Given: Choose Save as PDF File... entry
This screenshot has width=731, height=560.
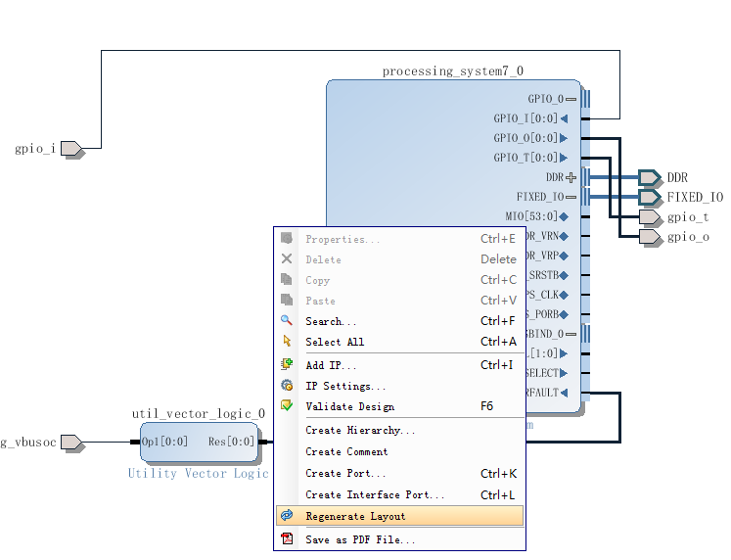Looking at the screenshot, I should 399,539.
